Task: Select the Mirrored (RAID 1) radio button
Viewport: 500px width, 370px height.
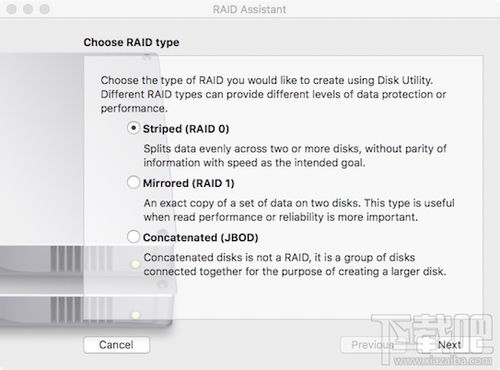Action: 133,182
